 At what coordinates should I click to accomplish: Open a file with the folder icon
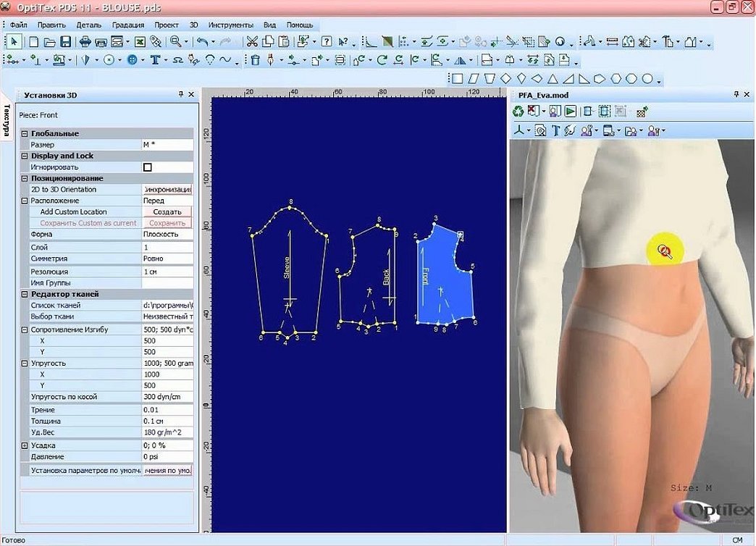click(x=49, y=42)
